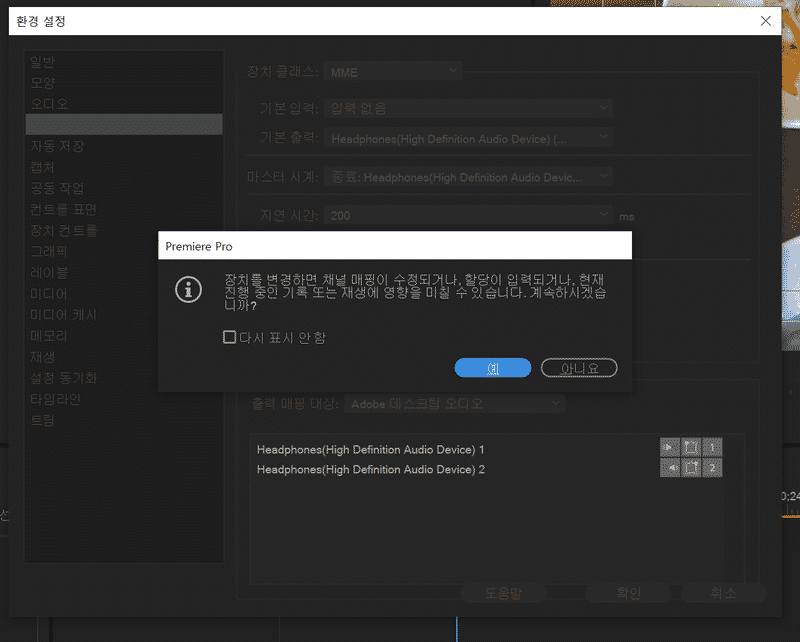Decline the device change with 아니요
The width and height of the screenshot is (800, 642).
point(579,368)
